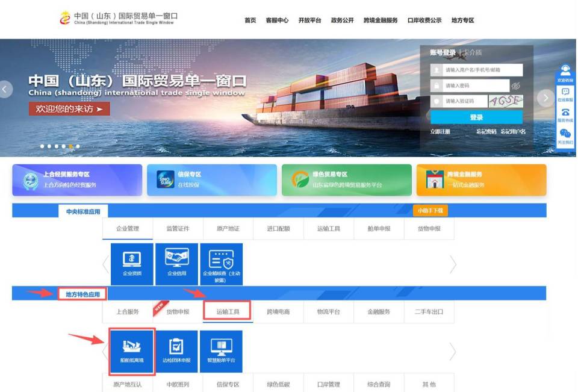The image size is (578, 392).
Task: Switch to the 二手车出口 tab
Action: pyautogui.click(x=429, y=311)
